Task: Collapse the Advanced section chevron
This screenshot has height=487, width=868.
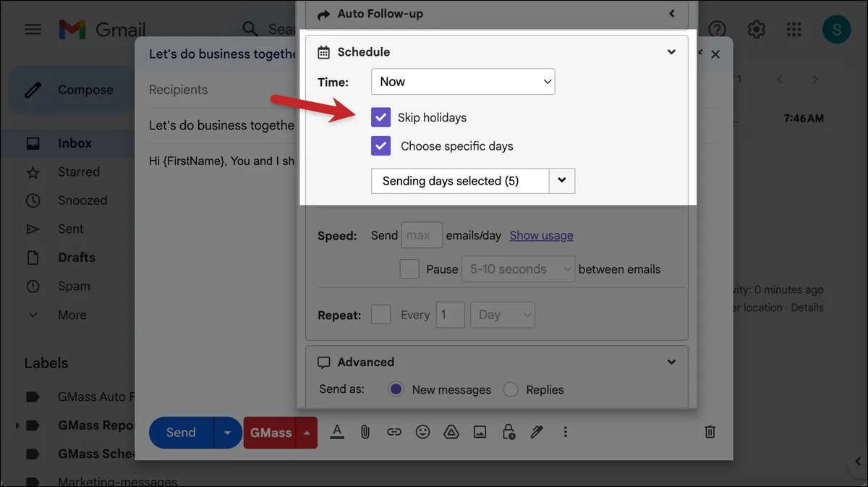Action: 671,362
